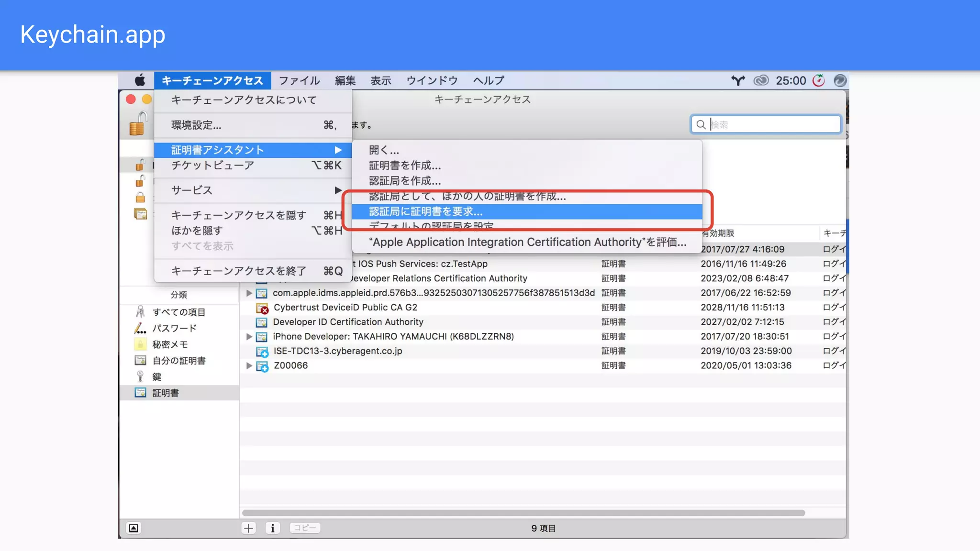Open the 編集 menu
This screenshot has width=980, height=551.
[x=345, y=80]
